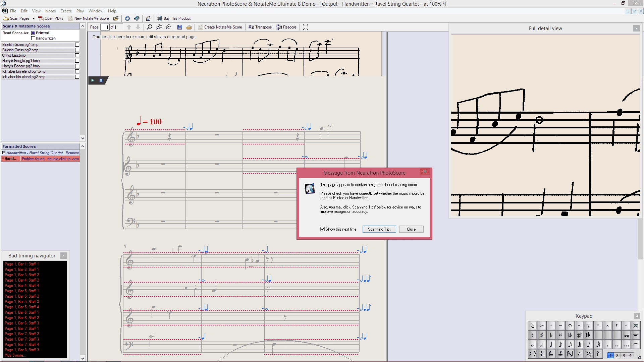Select sharp accidental on keypad
Viewport: 644px width, 362px height.
click(x=542, y=335)
